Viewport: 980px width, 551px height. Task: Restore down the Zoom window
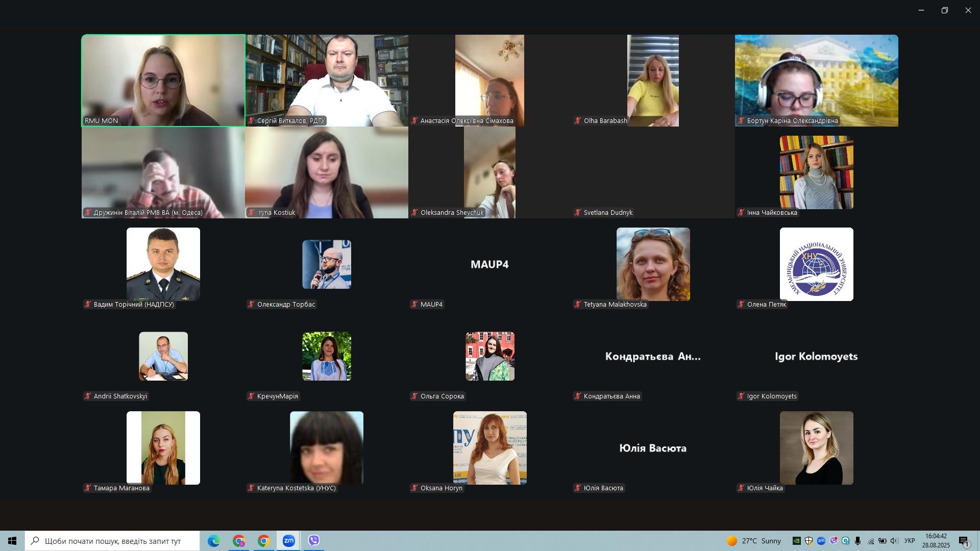[x=945, y=10]
